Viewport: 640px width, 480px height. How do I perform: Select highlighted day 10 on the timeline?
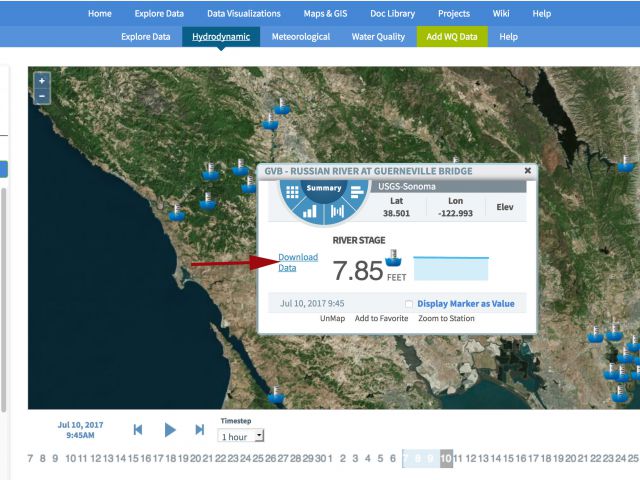point(446,458)
